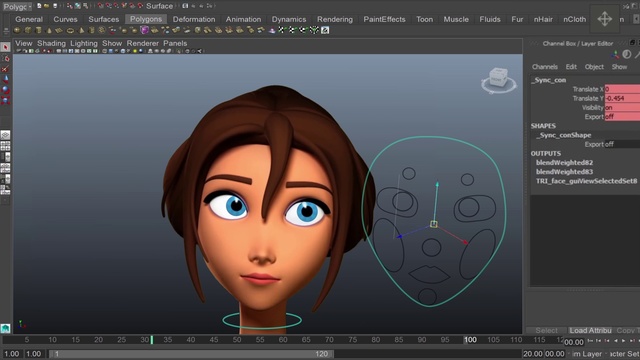
Task: Open the nCloth shelf tab
Action: click(x=574, y=19)
